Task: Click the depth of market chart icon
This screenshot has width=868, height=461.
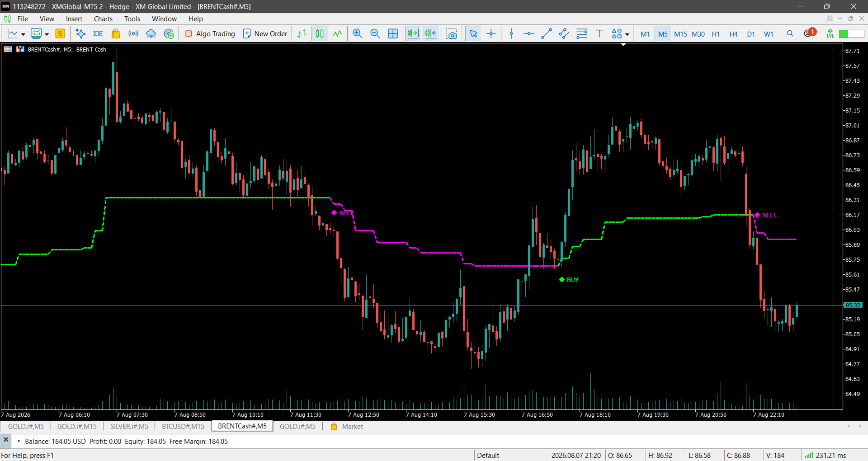Action: (x=20, y=49)
